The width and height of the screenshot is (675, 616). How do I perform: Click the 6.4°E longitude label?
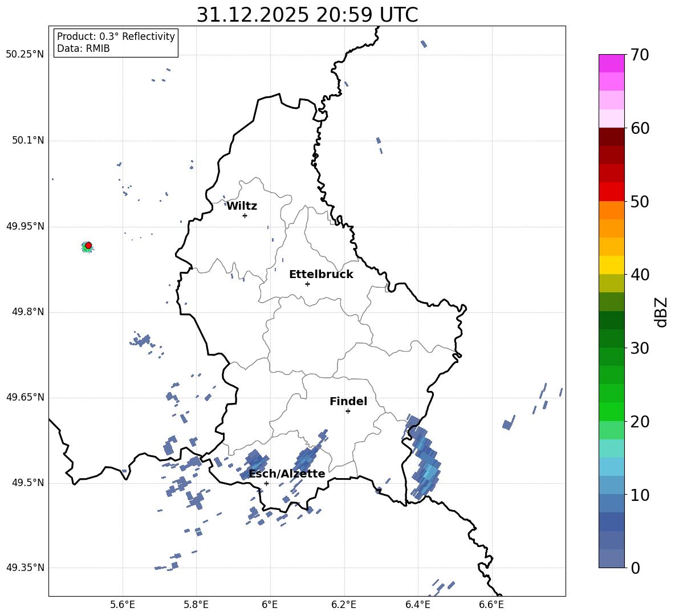(x=417, y=605)
